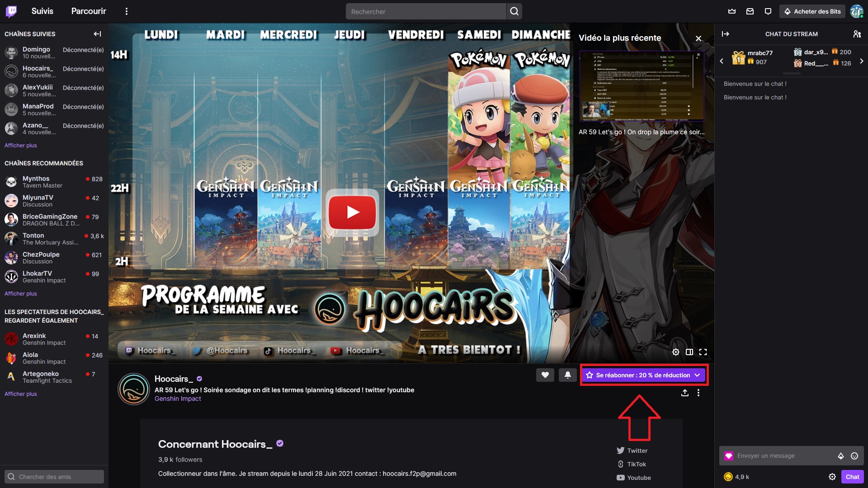The width and height of the screenshot is (868, 488).
Task: Collapse the followed channels sidebar
Action: click(97, 34)
